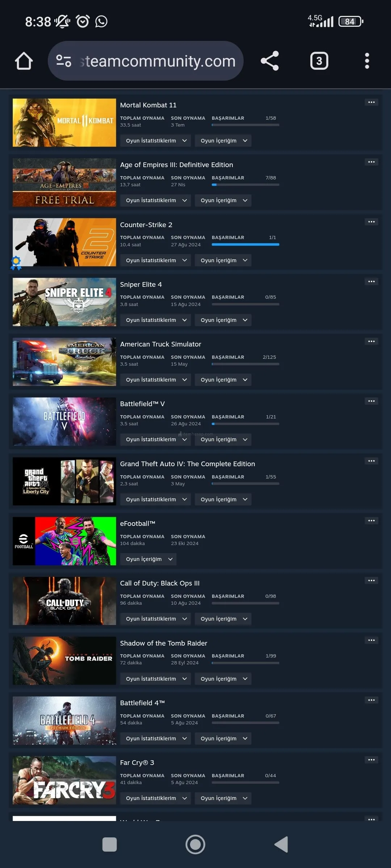Expand Oyun İçeriğim dropdown for eFootball
Viewport: 391px width, 868px height.
(148, 559)
